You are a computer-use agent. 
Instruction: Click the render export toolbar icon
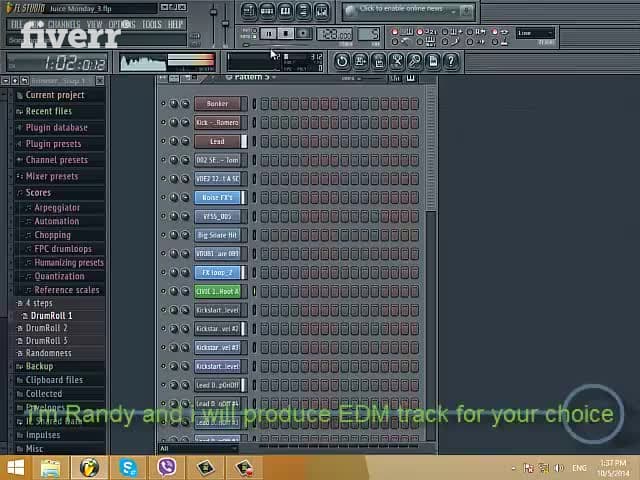pyautogui.click(x=378, y=62)
